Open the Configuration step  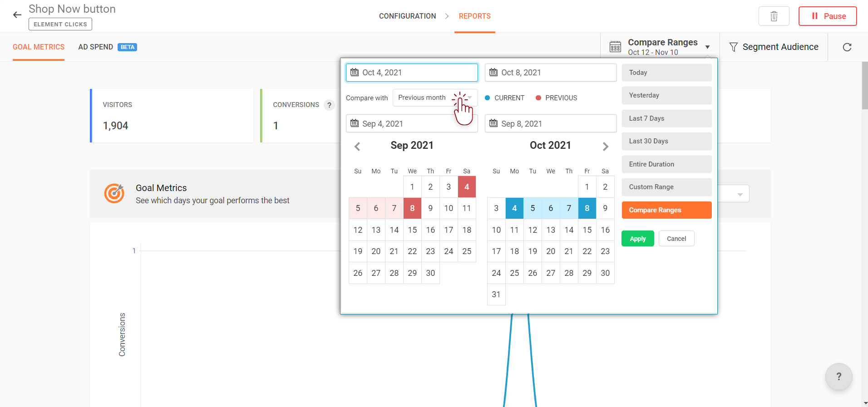point(407,16)
